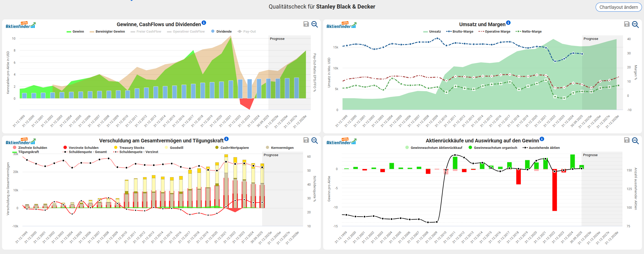
Task: Zoom out the Verschuldung chart
Action: point(314,140)
